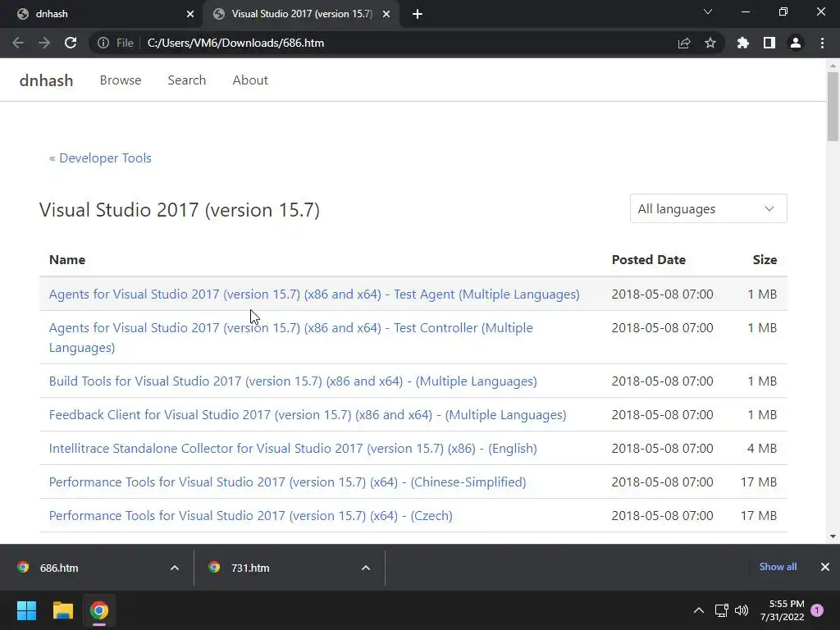This screenshot has width=840, height=630.
Task: Open the Browse menu item
Action: click(121, 80)
